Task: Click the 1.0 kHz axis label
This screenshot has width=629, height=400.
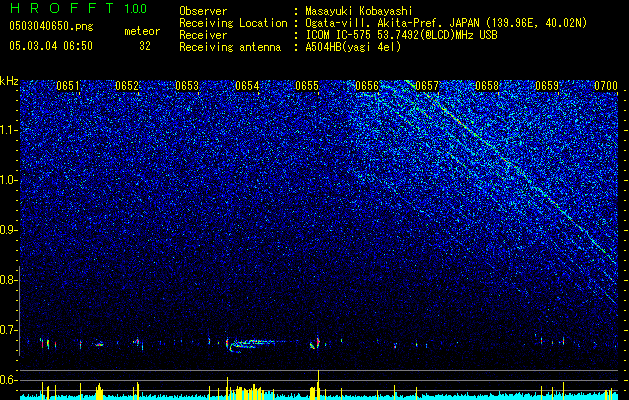Action: pos(8,180)
